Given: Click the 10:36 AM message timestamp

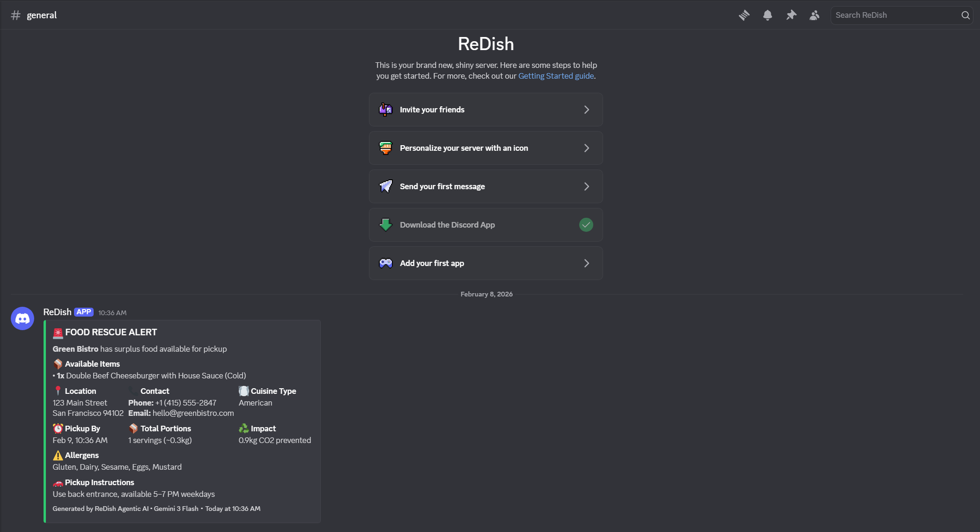Looking at the screenshot, I should (x=112, y=313).
